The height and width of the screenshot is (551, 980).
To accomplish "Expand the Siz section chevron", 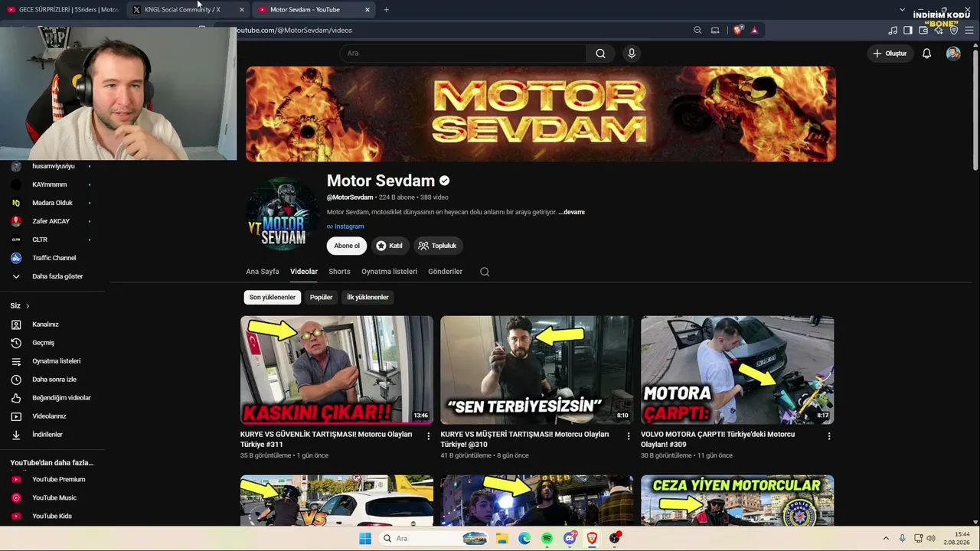I will (x=28, y=306).
